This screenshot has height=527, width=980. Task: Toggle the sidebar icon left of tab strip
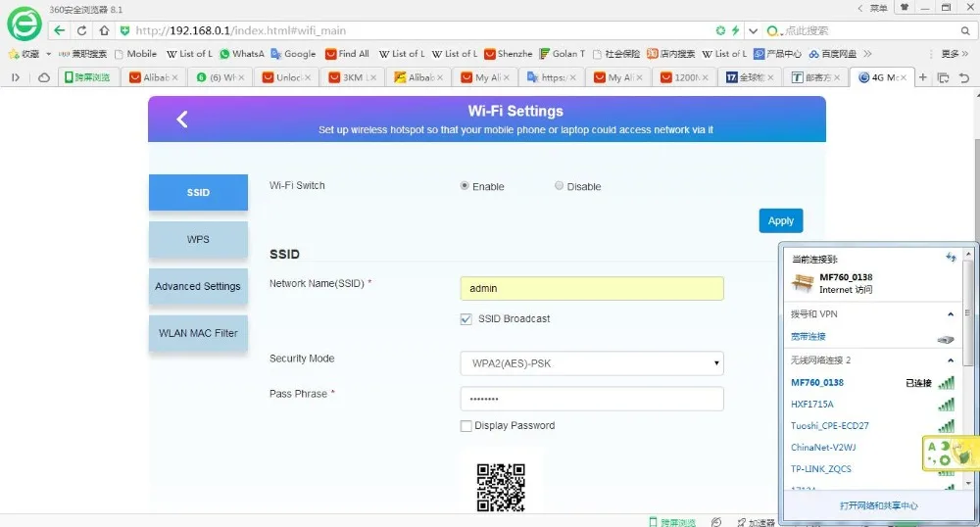click(x=16, y=77)
